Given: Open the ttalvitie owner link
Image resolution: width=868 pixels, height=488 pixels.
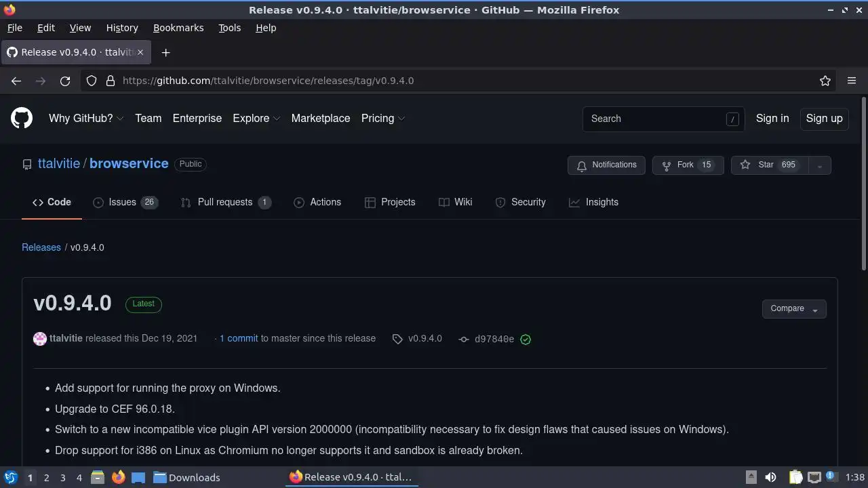Looking at the screenshot, I should click(x=59, y=163).
